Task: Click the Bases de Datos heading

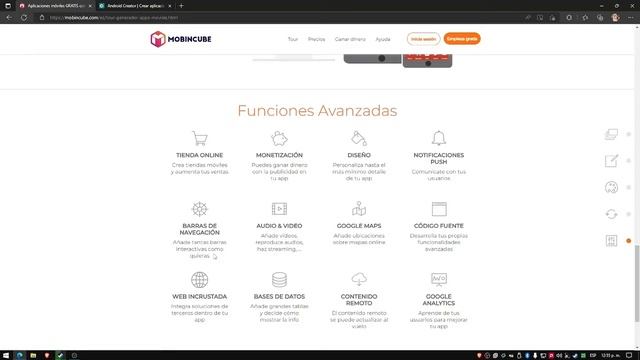Action: click(x=279, y=296)
